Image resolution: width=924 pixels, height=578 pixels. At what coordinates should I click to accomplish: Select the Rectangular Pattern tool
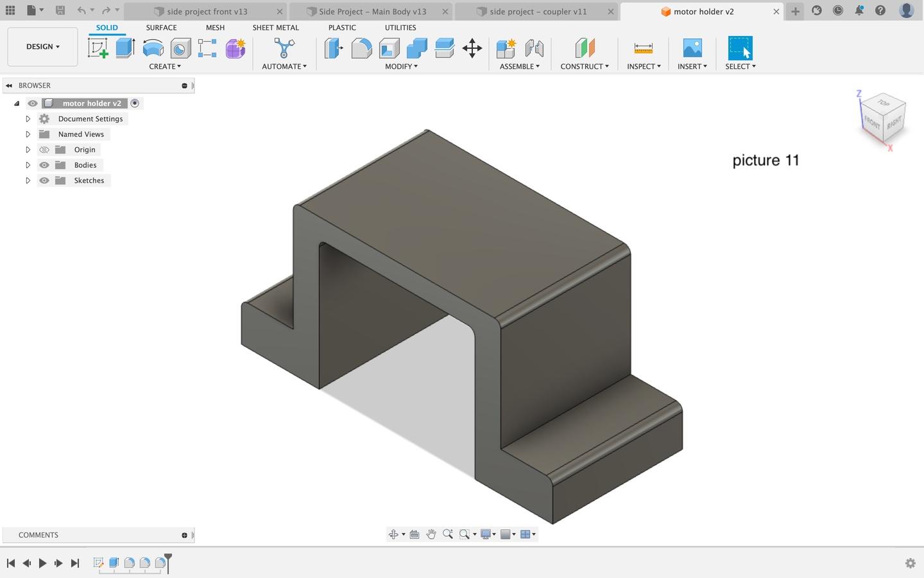point(207,48)
